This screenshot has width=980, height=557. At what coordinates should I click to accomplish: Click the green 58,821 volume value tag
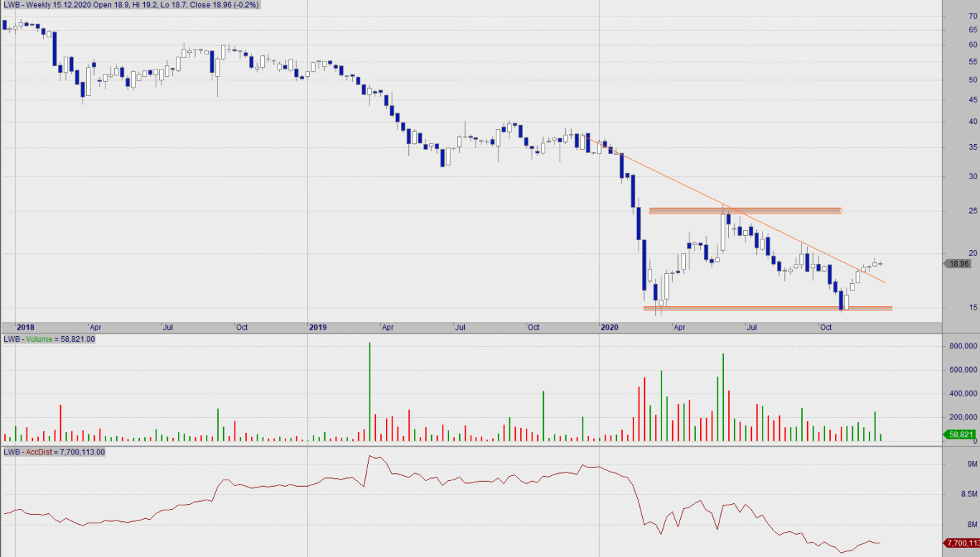click(958, 434)
